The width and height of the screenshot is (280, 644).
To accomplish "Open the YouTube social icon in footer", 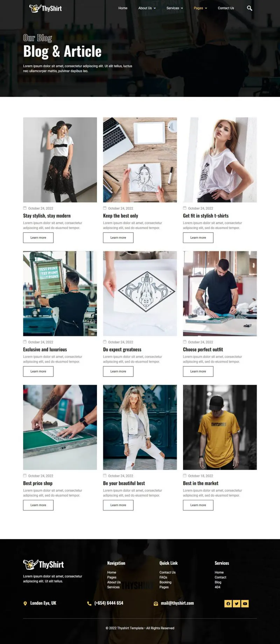I will 245,603.
